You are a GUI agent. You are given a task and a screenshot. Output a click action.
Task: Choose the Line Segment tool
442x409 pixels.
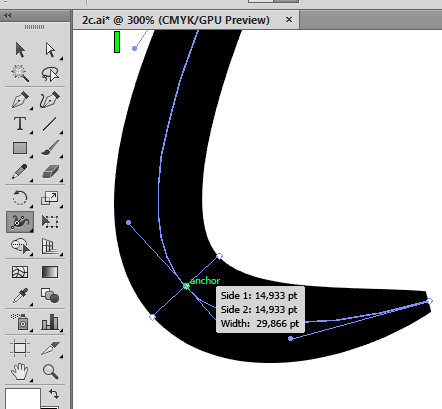tap(49, 124)
